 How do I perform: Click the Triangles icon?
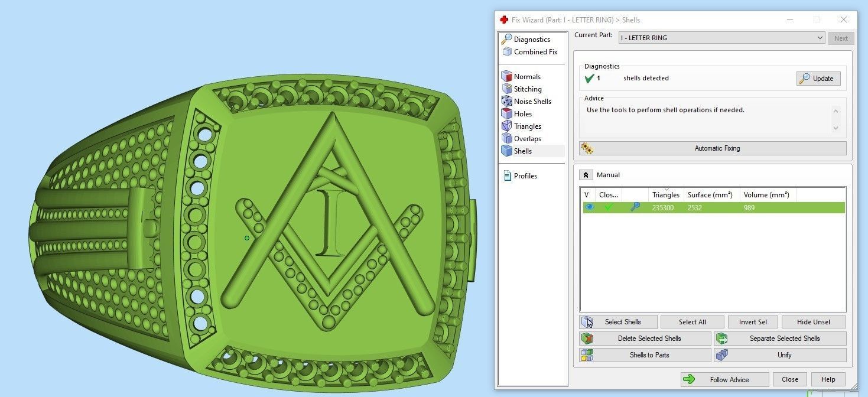coord(506,126)
